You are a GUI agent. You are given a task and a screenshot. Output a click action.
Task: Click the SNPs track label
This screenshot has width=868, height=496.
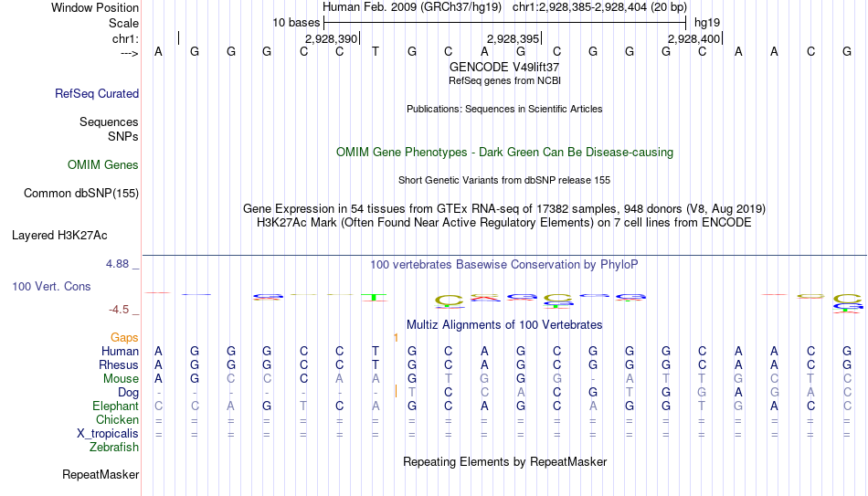pyautogui.click(x=123, y=136)
